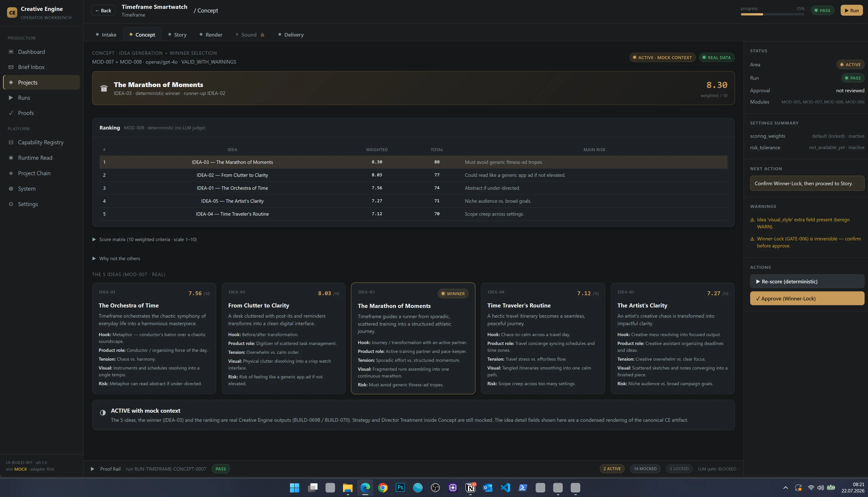Viewport: 868px width, 497px height.
Task: Select ranking row IDEA-04 Time Traveler's Routine
Action: 413,214
